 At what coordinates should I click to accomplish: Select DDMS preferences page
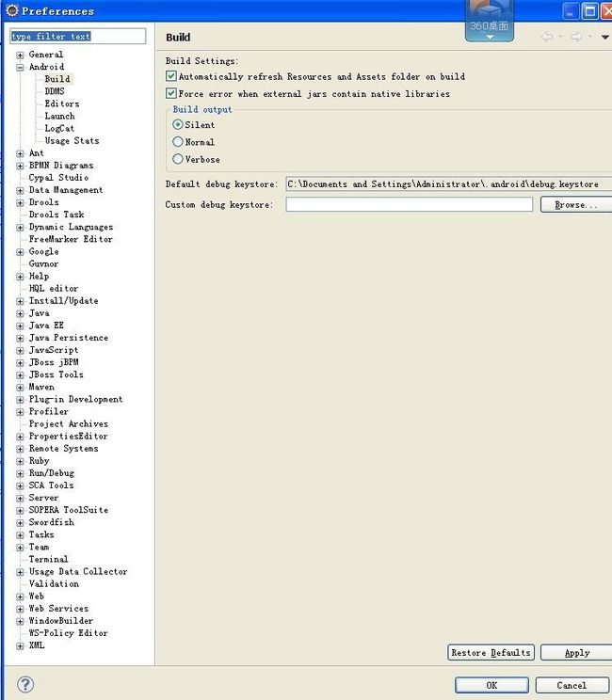pyautogui.click(x=55, y=91)
